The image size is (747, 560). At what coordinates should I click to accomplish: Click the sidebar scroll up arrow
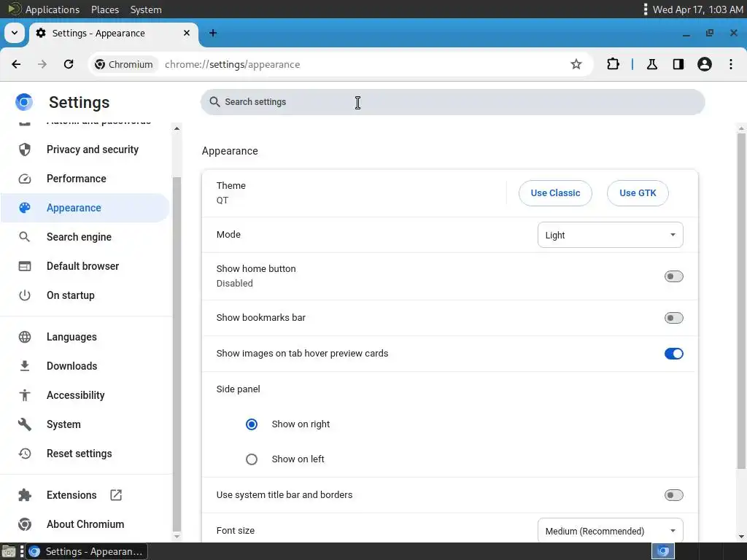click(x=177, y=128)
